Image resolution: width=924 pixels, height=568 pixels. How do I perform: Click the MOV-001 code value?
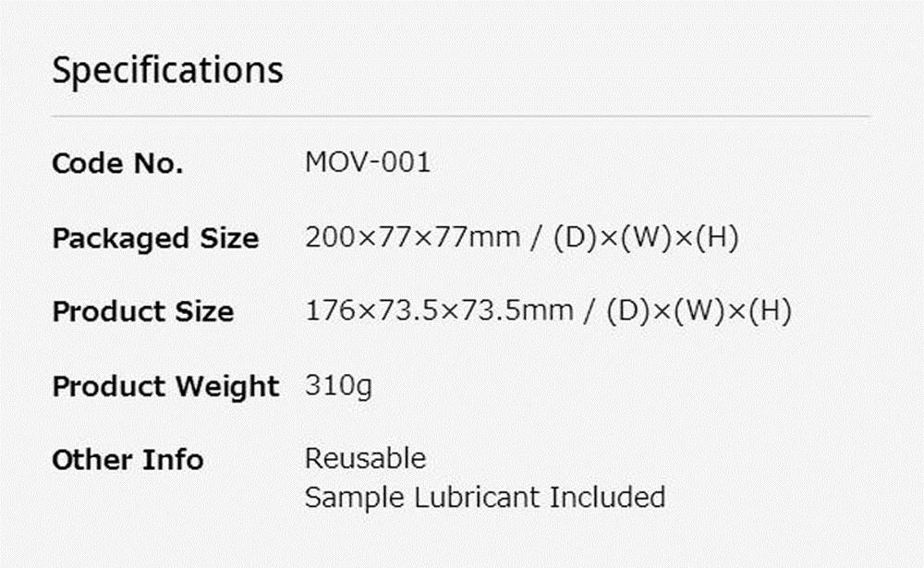[x=368, y=162]
